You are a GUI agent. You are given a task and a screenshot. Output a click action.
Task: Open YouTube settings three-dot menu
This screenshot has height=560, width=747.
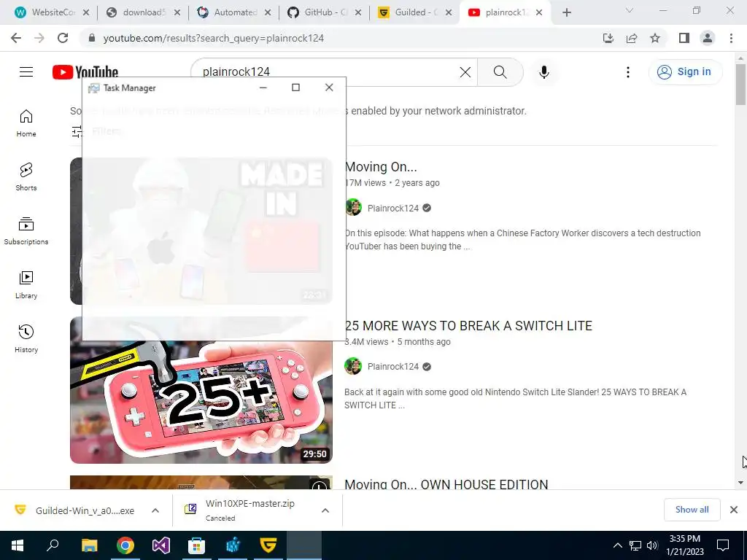point(628,72)
